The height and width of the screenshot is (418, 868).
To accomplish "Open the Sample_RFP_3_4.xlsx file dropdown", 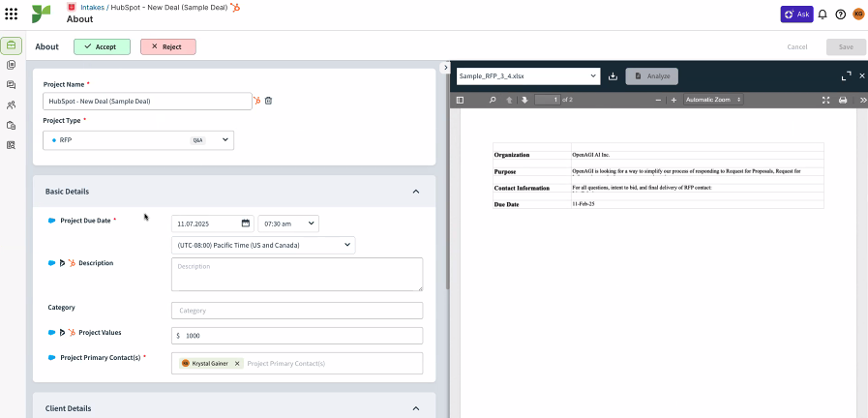I will [528, 76].
